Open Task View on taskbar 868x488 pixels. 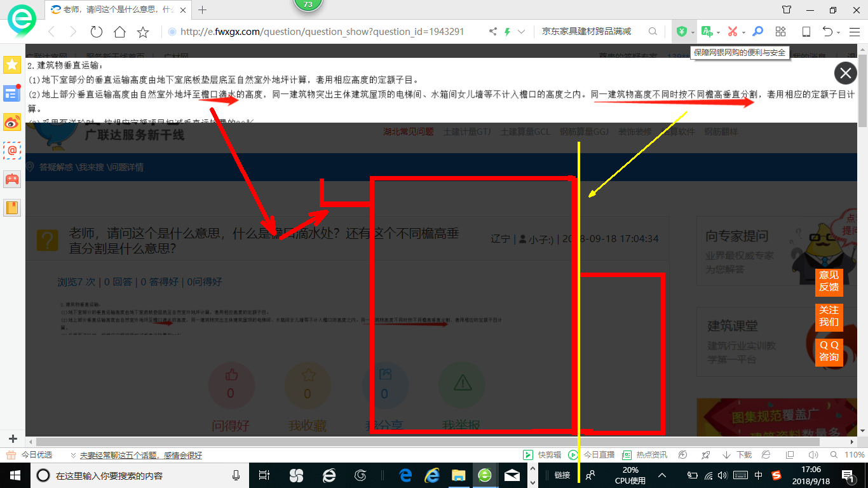(x=264, y=475)
